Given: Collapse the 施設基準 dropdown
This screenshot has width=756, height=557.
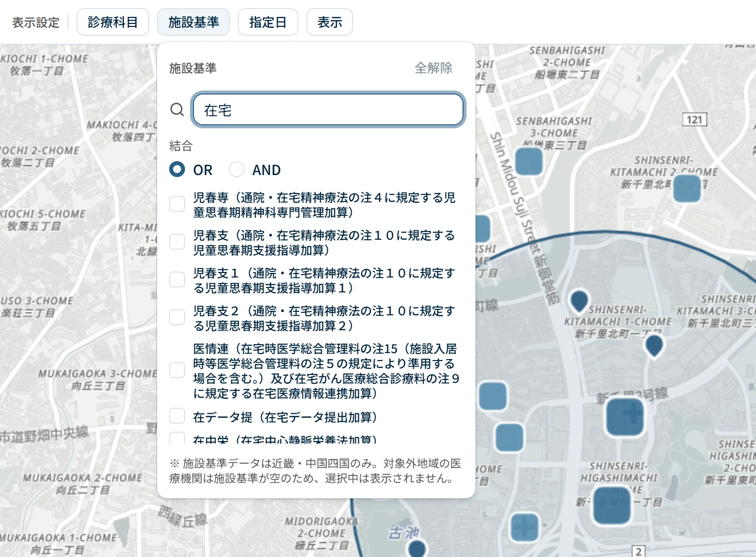Looking at the screenshot, I should (x=193, y=22).
